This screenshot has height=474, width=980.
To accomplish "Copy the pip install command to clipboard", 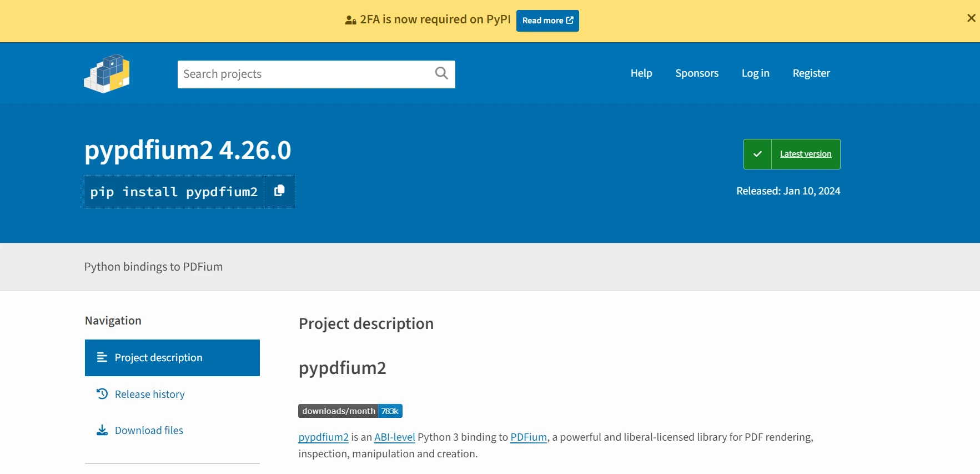I will pos(279,191).
